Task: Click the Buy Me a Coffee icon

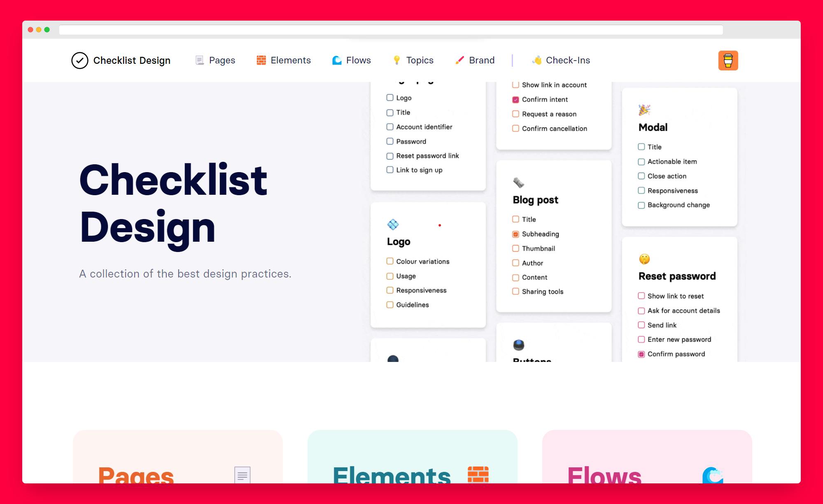Action: (x=727, y=60)
